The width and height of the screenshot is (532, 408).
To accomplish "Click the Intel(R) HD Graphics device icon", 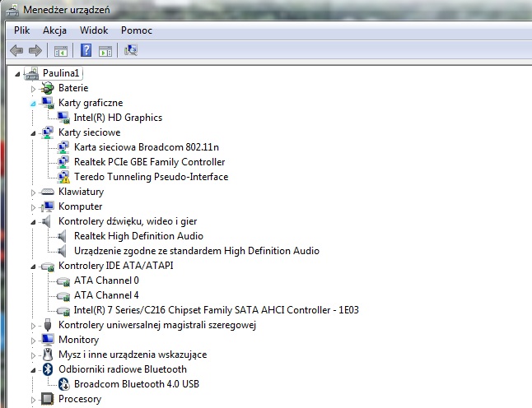I will [x=63, y=118].
